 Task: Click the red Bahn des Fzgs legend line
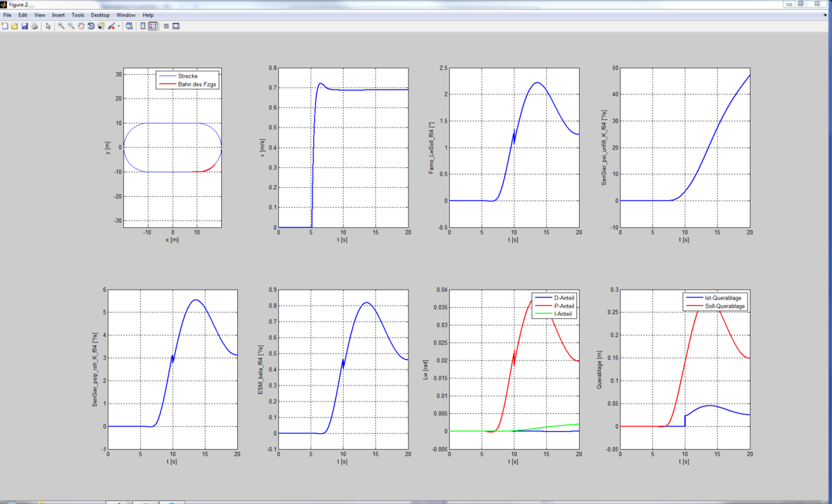(x=168, y=84)
